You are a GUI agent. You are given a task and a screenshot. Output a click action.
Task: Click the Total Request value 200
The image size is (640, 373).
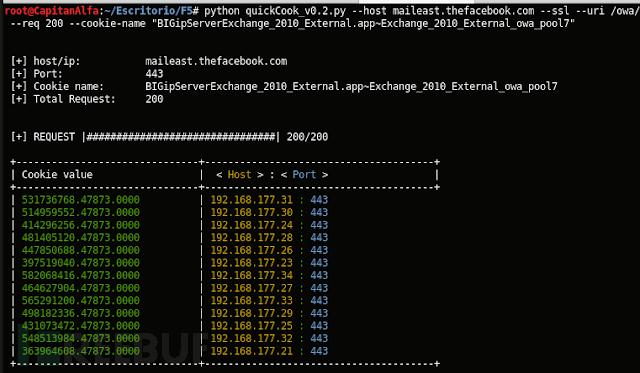(154, 99)
